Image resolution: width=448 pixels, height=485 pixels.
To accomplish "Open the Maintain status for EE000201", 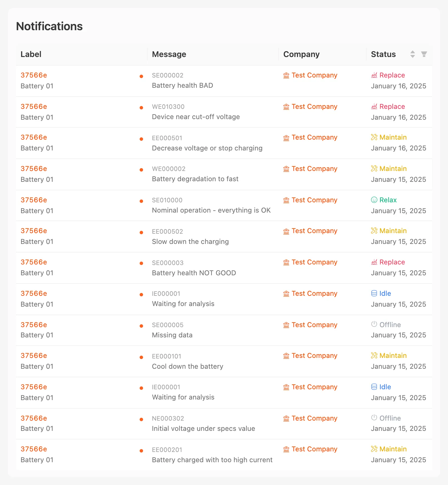I will (x=393, y=449).
